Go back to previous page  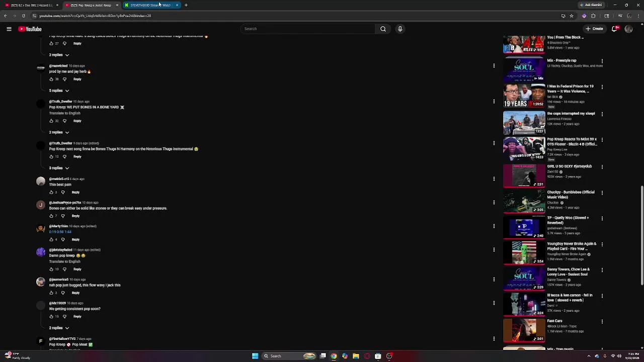5,16
